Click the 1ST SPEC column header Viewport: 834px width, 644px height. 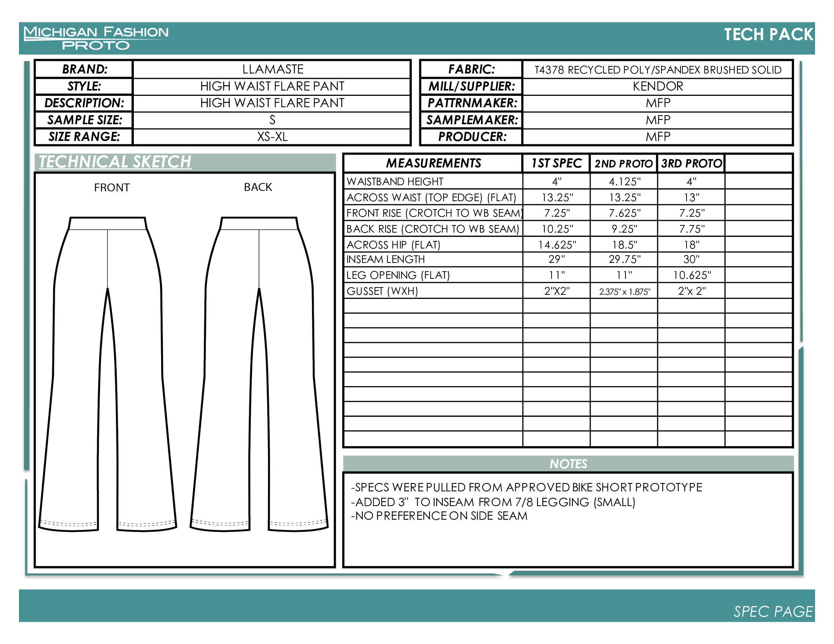557,163
